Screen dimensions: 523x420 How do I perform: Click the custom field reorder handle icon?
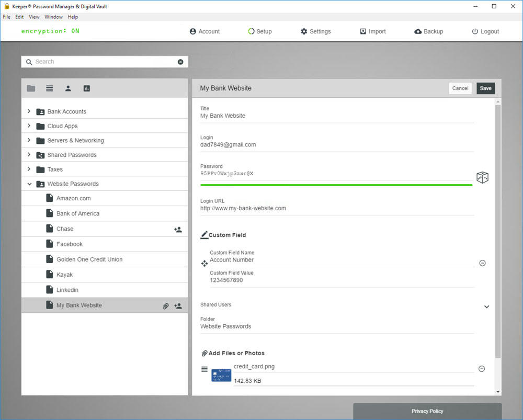pos(204,264)
